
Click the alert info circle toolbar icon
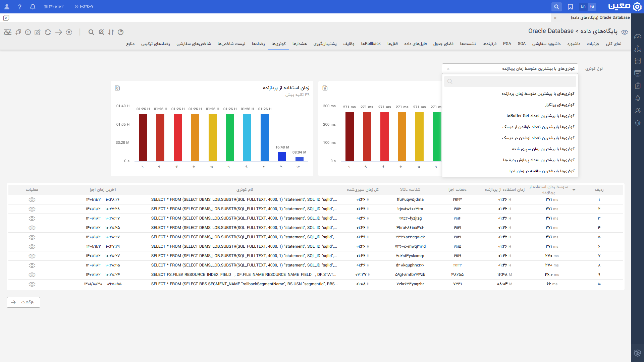(28, 32)
